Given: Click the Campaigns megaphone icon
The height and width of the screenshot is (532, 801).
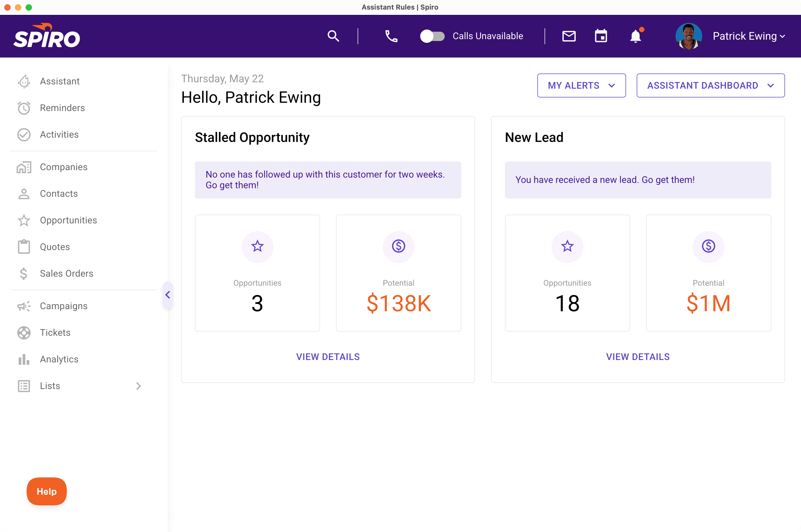Looking at the screenshot, I should click(24, 306).
